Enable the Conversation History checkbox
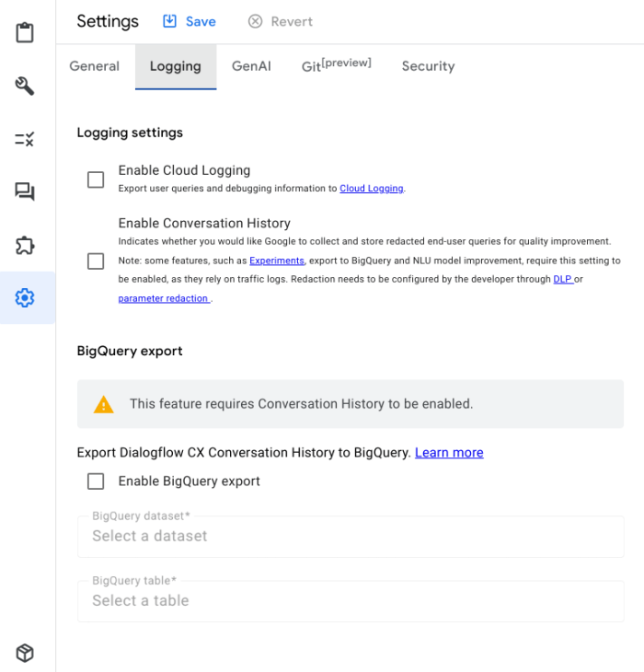The image size is (644, 672). pyautogui.click(x=96, y=261)
